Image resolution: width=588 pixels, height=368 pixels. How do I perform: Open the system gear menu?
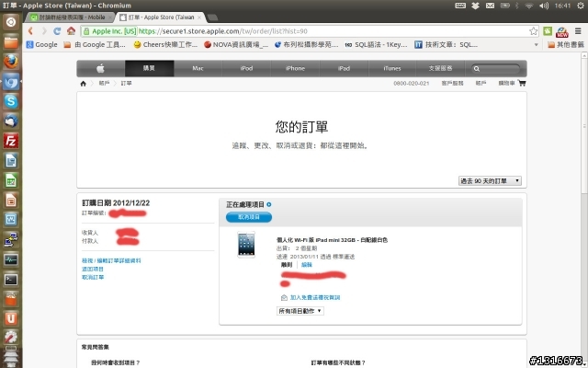[581, 6]
